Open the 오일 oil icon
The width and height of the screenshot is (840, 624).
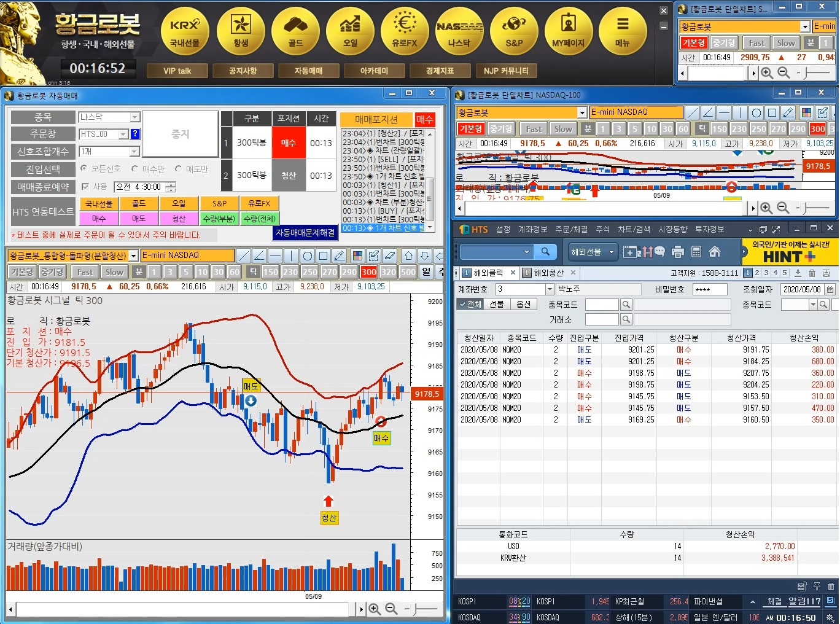pyautogui.click(x=350, y=32)
